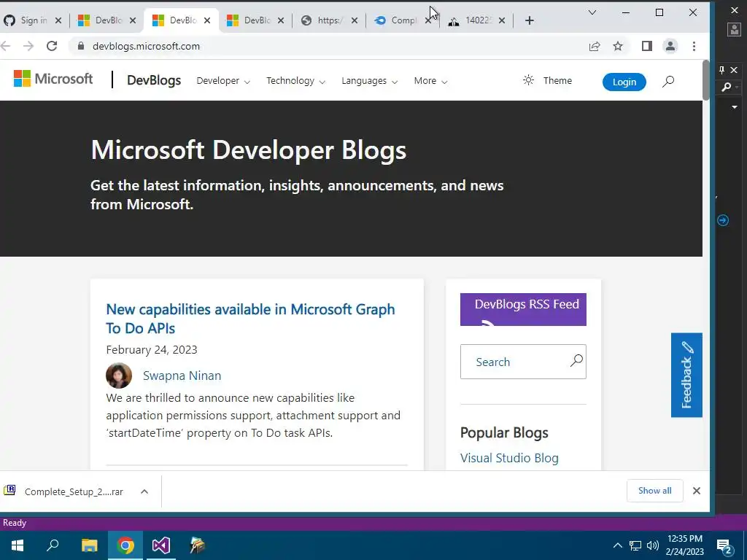The height and width of the screenshot is (560, 747).
Task: Switch to GitHub Sign in tab
Action: pyautogui.click(x=28, y=20)
